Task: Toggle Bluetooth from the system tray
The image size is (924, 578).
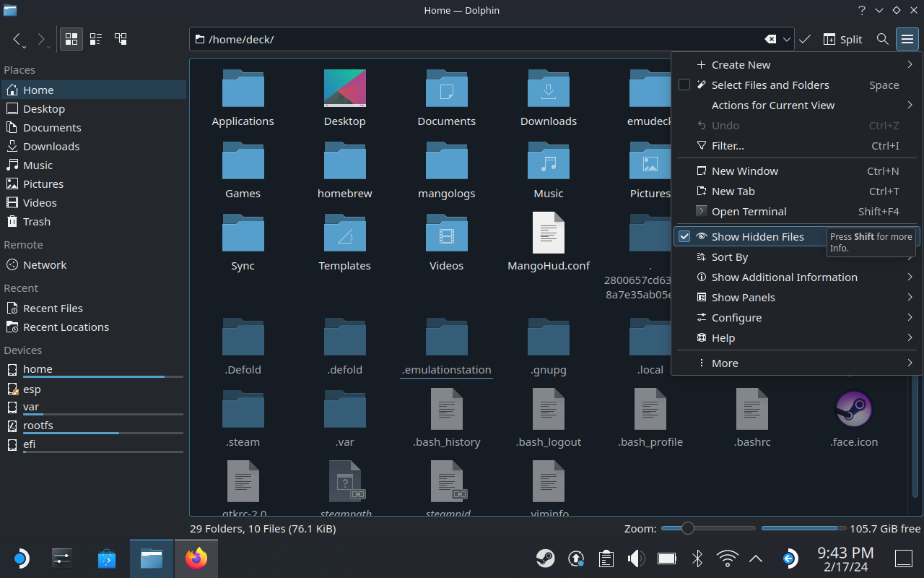Action: point(697,558)
